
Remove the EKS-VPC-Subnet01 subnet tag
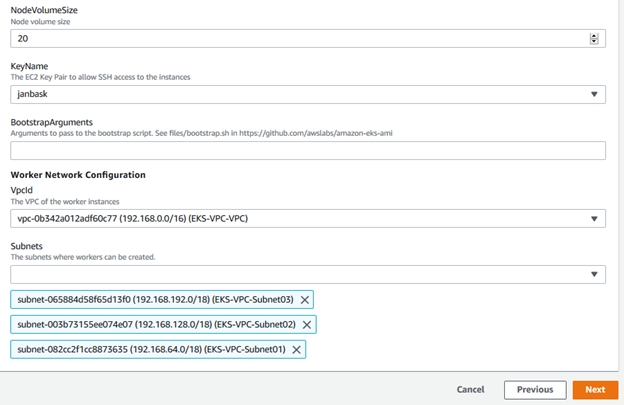(x=295, y=349)
